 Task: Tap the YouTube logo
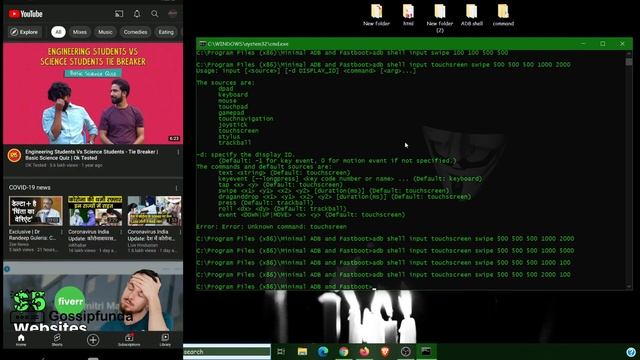25,14
